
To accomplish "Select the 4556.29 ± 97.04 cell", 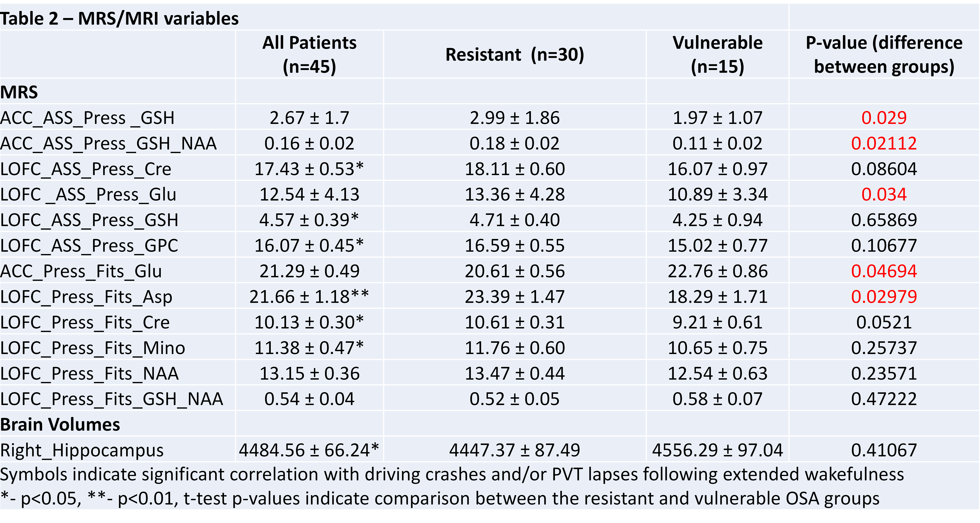I will pyautogui.click(x=717, y=450).
